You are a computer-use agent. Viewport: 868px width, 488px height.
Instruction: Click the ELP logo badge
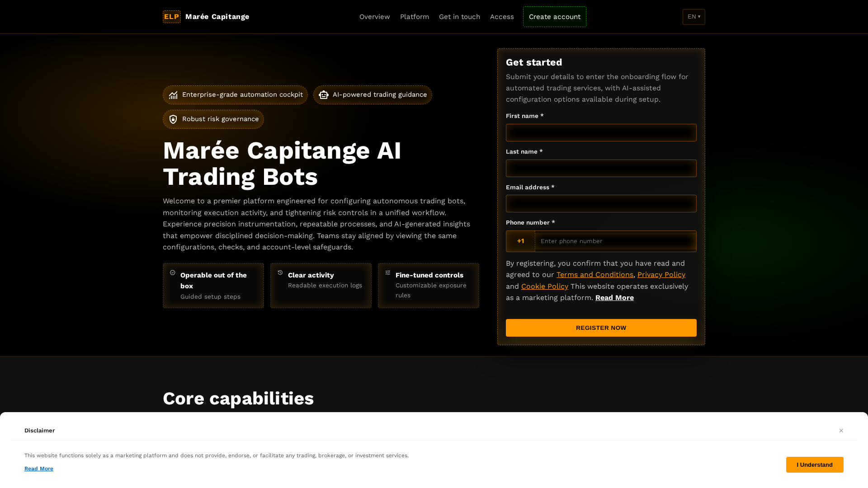pyautogui.click(x=172, y=17)
